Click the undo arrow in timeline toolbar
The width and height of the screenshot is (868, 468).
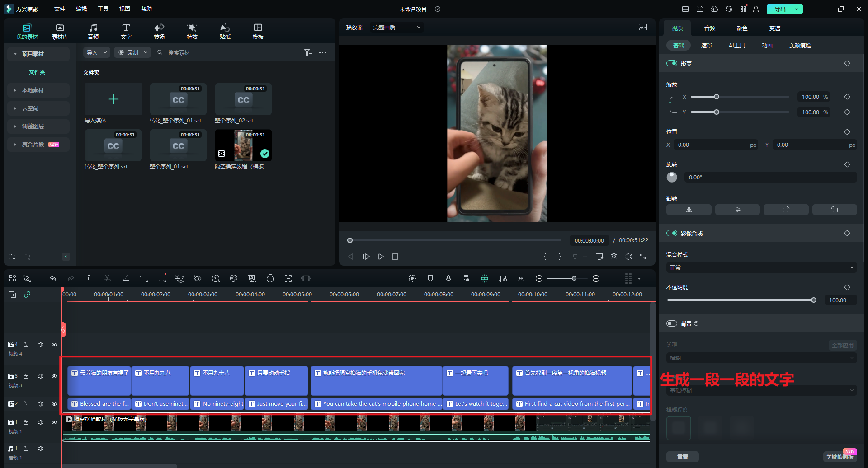pyautogui.click(x=53, y=279)
